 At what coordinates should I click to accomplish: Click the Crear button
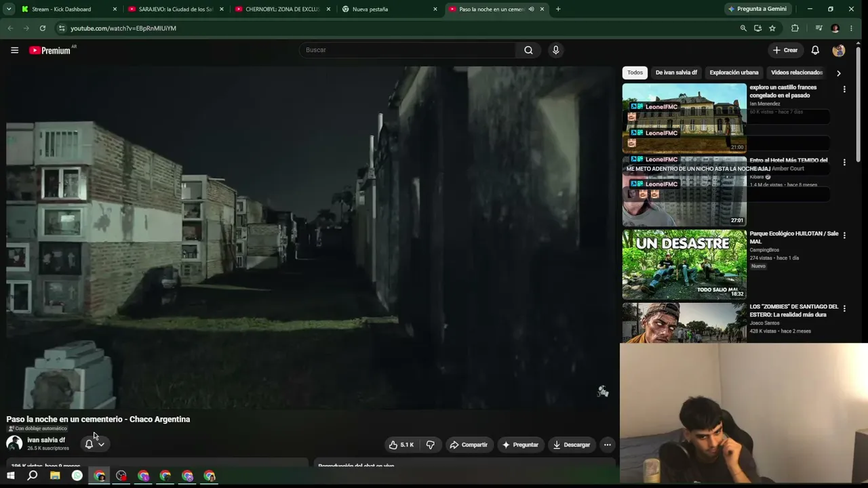(x=785, y=50)
